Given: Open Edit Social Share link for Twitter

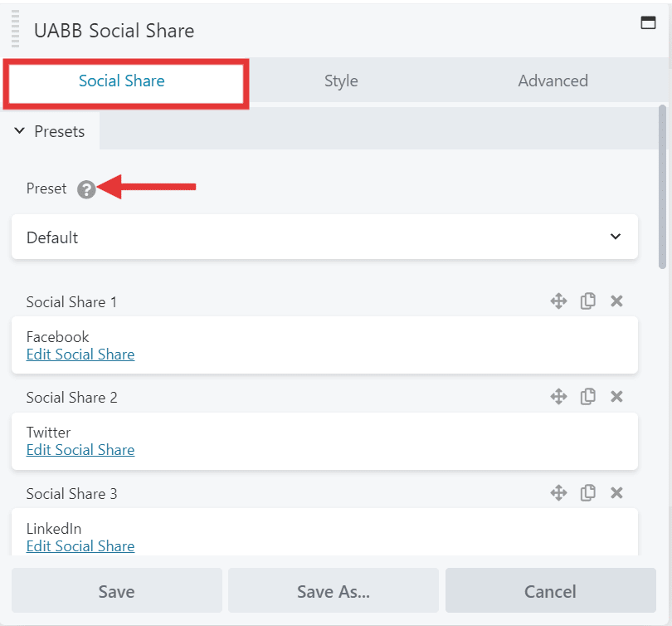Looking at the screenshot, I should tap(80, 450).
